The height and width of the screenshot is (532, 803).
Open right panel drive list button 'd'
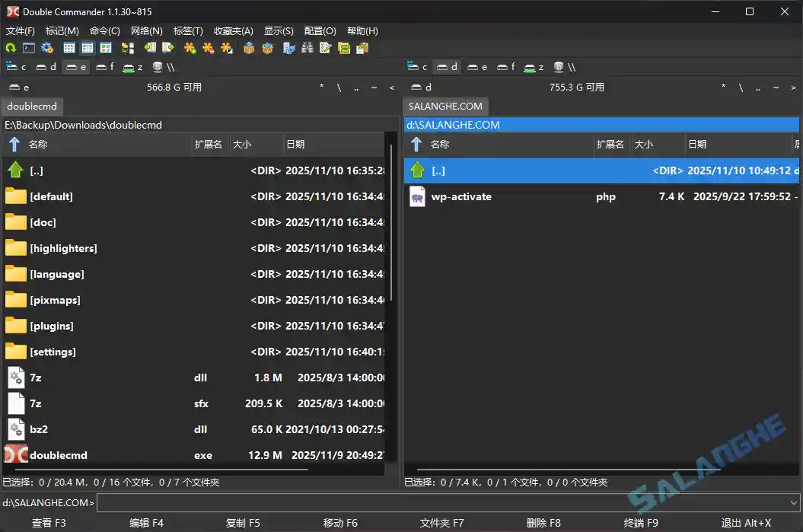point(421,88)
